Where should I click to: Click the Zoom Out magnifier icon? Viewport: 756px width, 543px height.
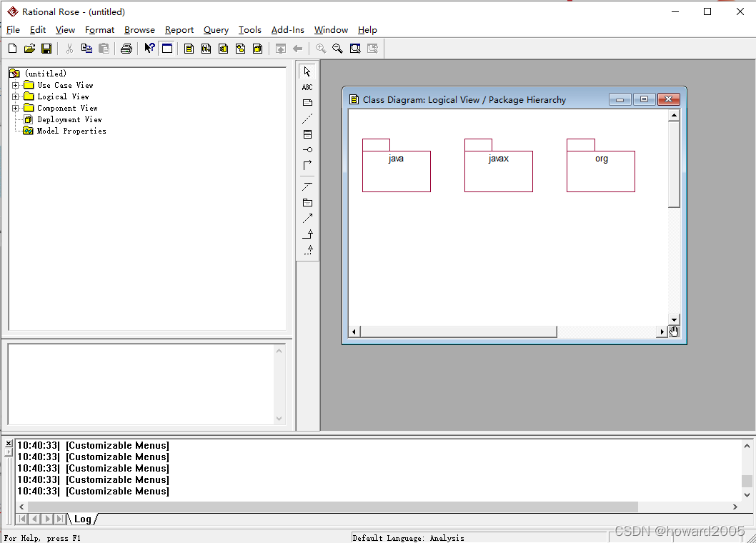click(x=337, y=48)
